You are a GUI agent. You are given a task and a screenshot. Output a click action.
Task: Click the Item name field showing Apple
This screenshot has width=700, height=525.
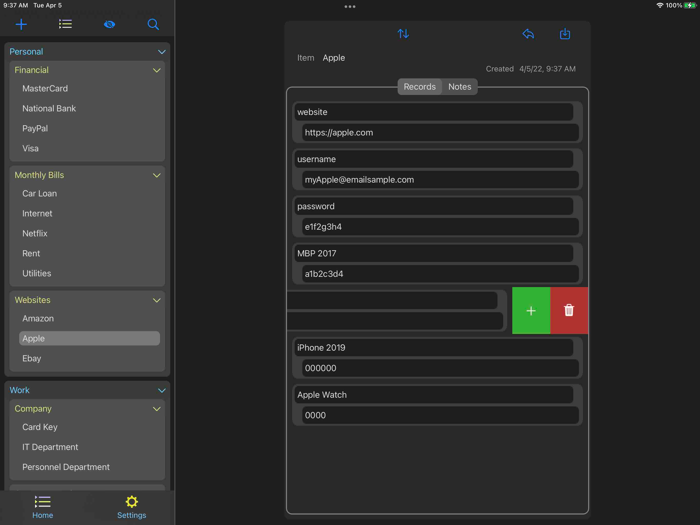click(333, 58)
